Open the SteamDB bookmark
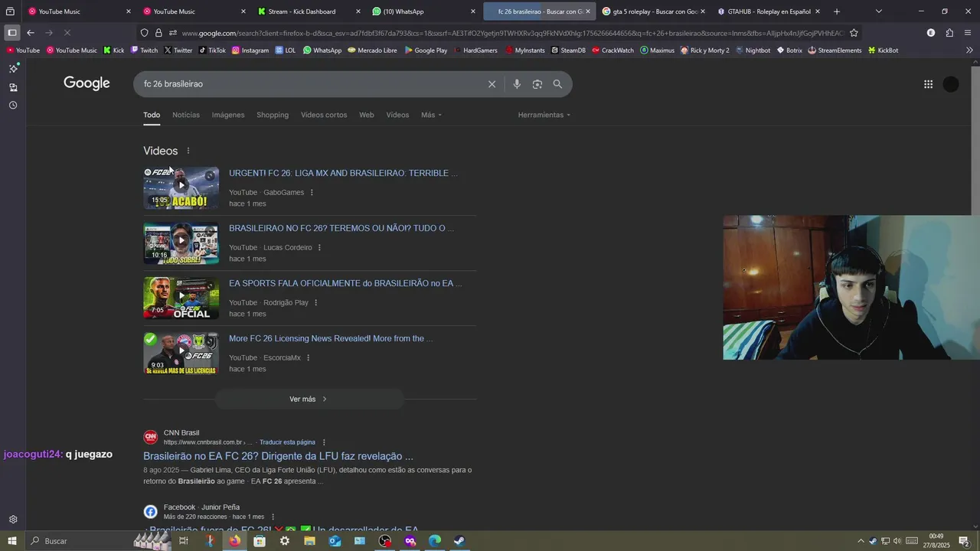The width and height of the screenshot is (980, 551). (x=568, y=51)
